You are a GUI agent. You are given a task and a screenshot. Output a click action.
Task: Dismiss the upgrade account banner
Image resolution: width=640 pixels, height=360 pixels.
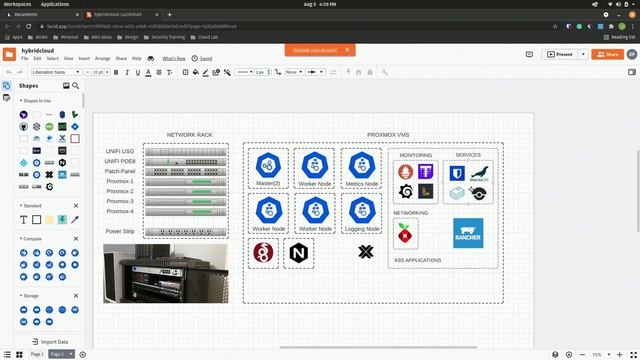347,50
